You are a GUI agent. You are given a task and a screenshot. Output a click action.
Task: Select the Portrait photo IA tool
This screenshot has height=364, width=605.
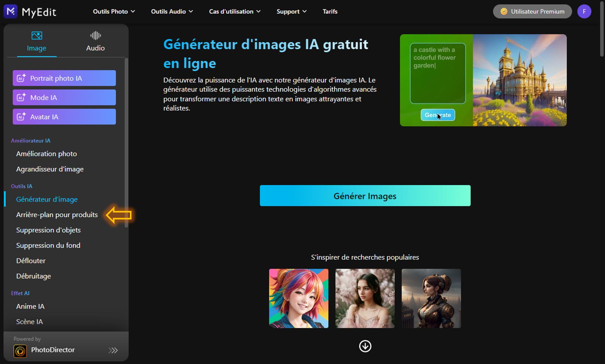coord(64,78)
